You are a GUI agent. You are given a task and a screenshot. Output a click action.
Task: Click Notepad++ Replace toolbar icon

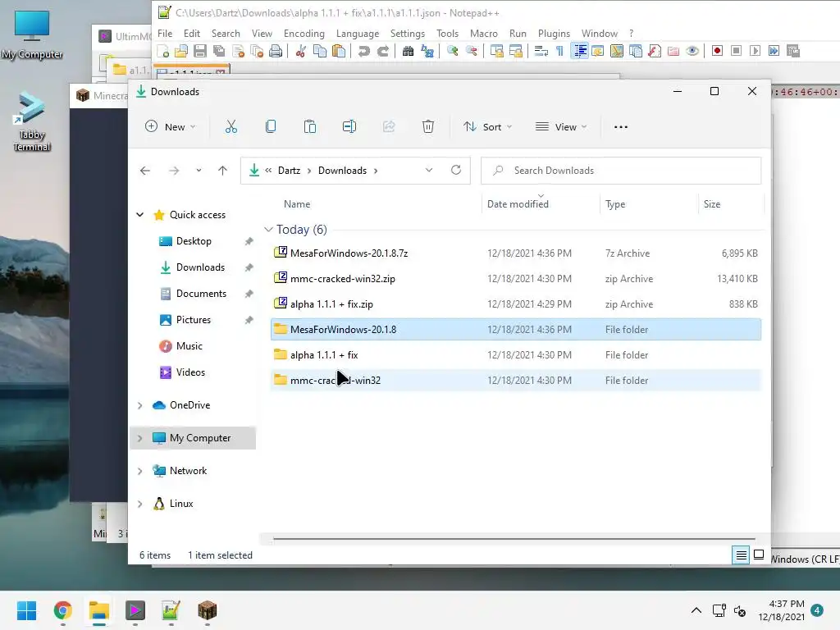427,52
